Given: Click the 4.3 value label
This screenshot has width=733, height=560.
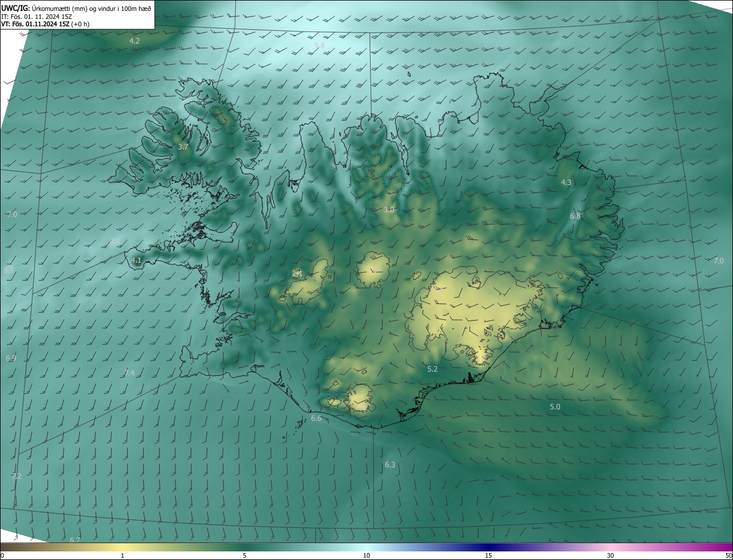Looking at the screenshot, I should pos(566,183).
